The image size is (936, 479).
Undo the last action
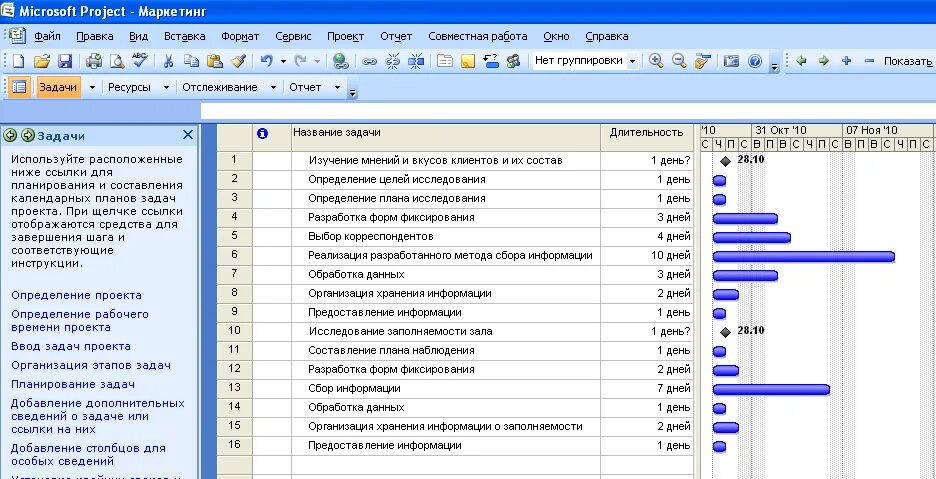[267, 61]
